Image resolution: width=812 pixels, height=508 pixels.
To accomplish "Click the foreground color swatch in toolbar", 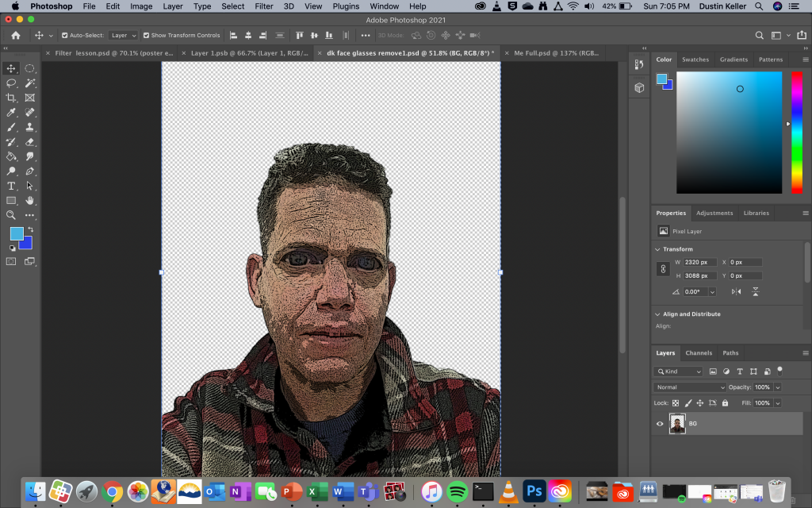I will click(17, 233).
